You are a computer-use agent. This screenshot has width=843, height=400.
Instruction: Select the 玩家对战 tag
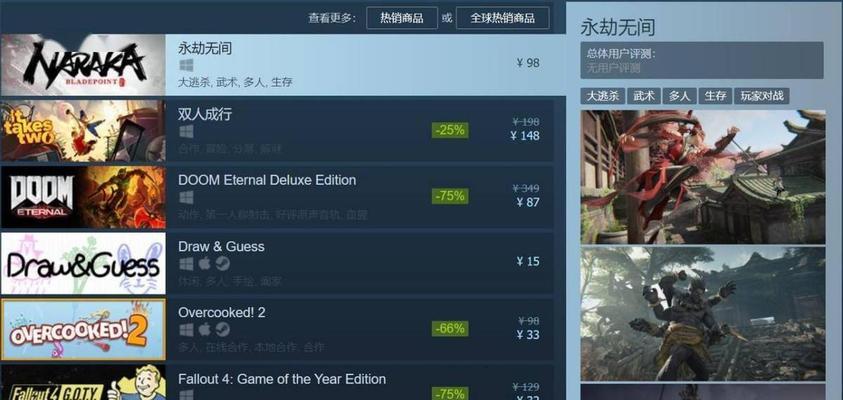[761, 96]
